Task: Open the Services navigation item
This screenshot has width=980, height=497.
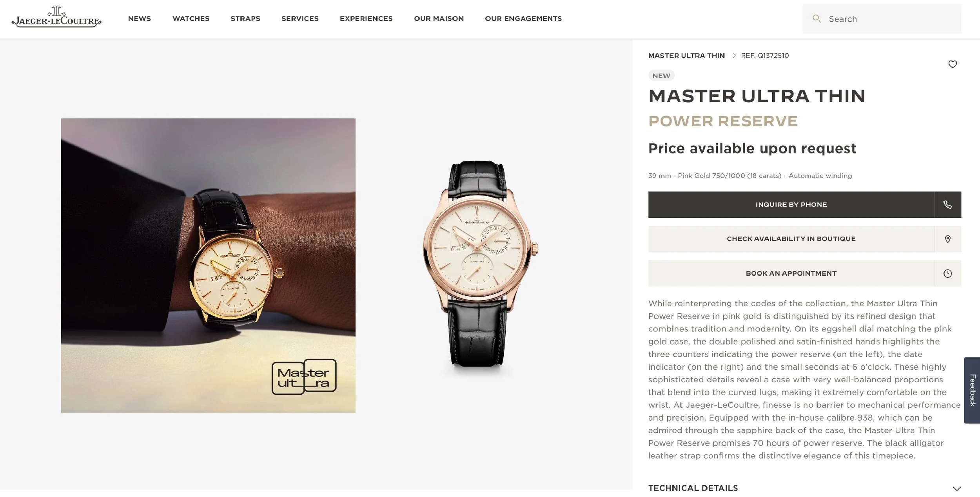Action: point(300,19)
